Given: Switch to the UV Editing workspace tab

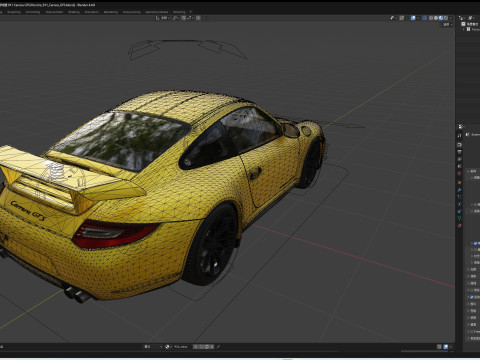Looking at the screenshot, I should pos(33,12).
